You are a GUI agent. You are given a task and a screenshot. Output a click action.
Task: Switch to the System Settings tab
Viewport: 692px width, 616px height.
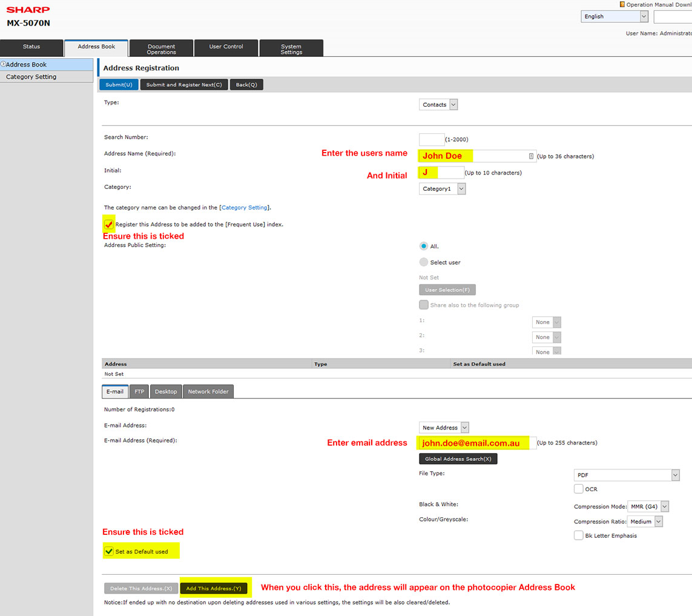coord(291,49)
